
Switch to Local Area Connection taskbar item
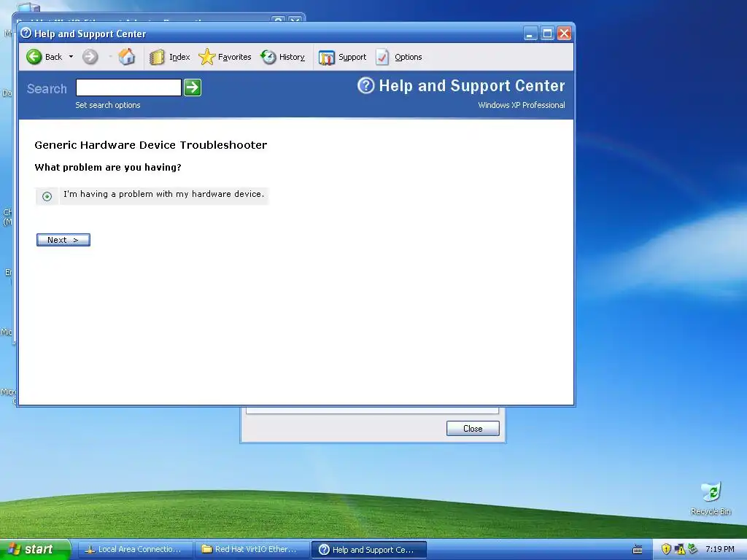pyautogui.click(x=135, y=550)
